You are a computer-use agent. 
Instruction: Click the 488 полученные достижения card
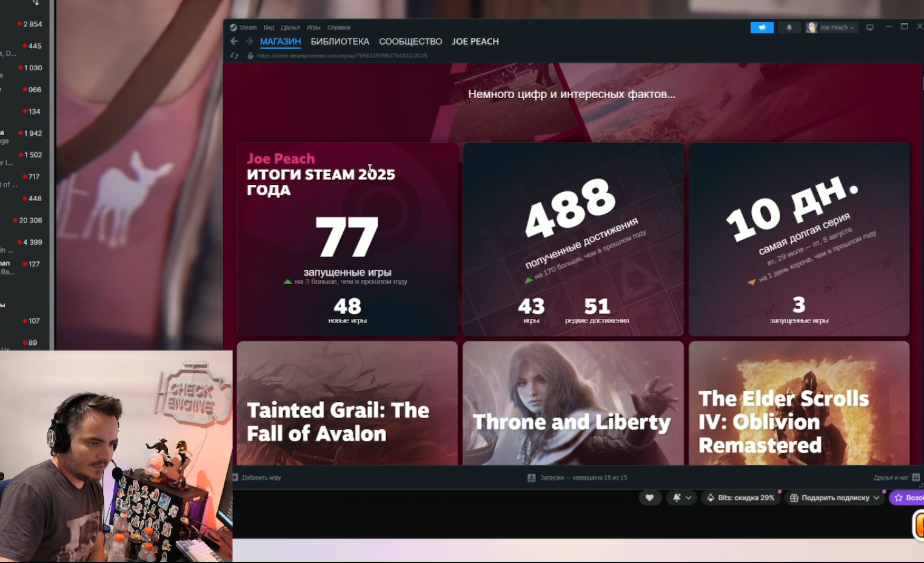pos(573,239)
